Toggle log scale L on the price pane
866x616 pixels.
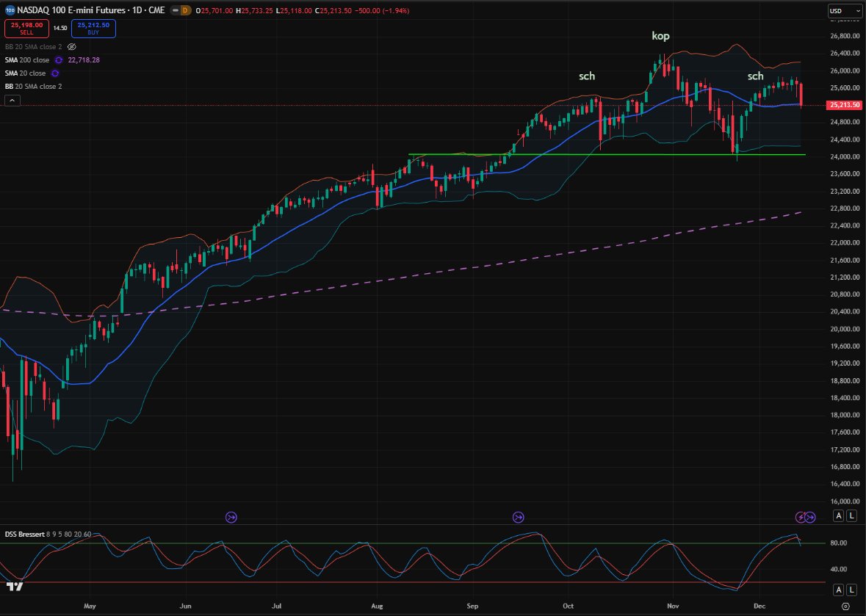coord(851,515)
